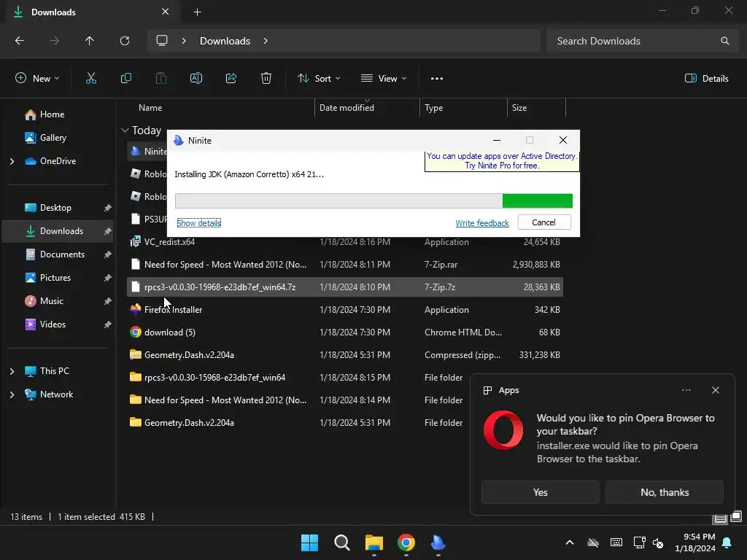
Task: Click chevron after Downloads in address bar
Action: click(266, 41)
